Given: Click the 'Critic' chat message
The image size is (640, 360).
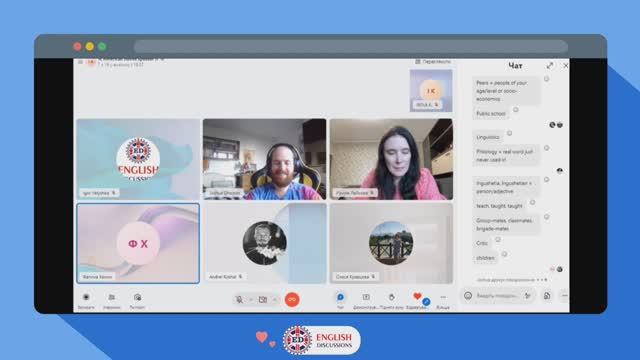Looking at the screenshot, I should coord(482,243).
